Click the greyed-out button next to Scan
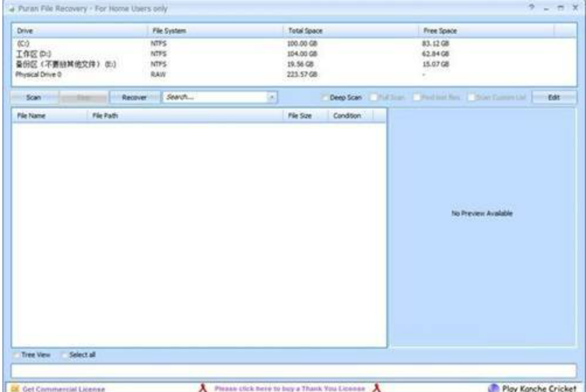This screenshot has width=586, height=392. (84, 97)
